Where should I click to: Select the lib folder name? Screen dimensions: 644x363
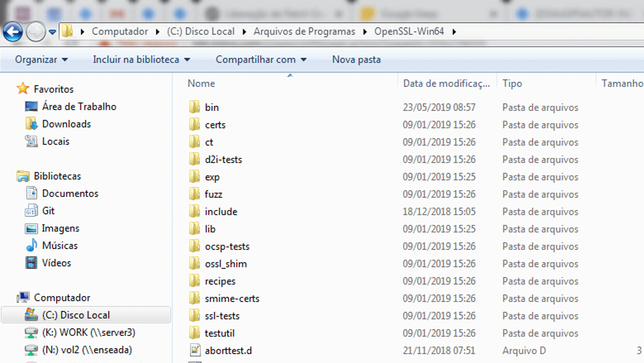click(210, 229)
